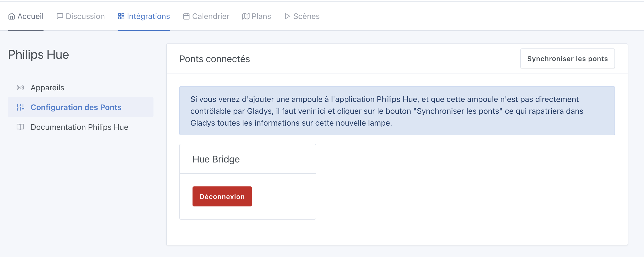Click the Synchroniser les ponts button
The width and height of the screenshot is (644, 257).
(x=568, y=58)
